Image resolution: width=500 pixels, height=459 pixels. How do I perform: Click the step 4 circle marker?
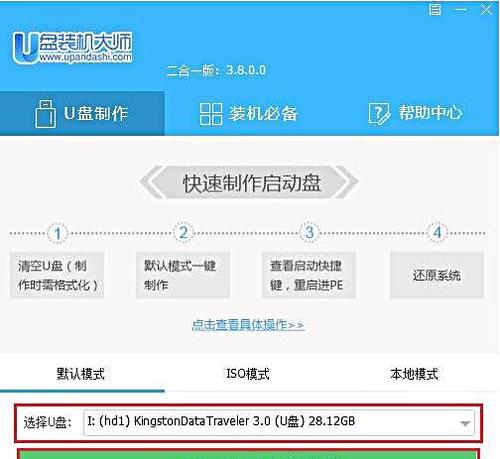click(x=437, y=232)
